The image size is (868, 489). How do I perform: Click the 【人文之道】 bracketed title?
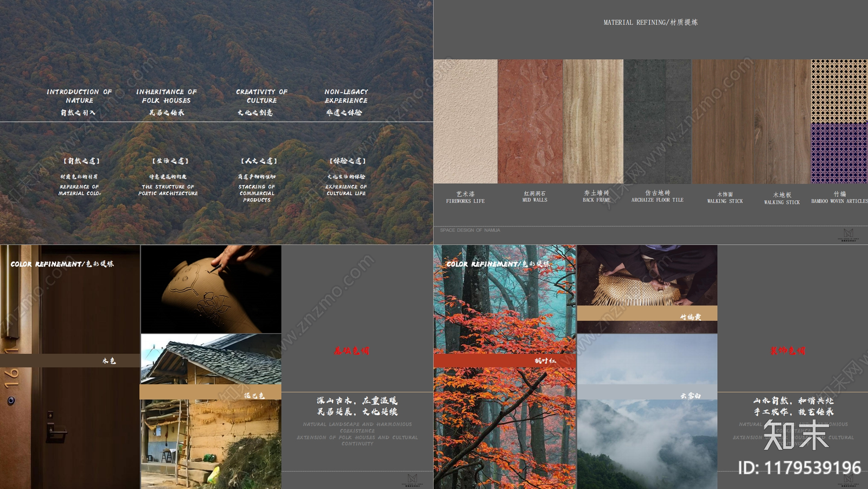259,161
